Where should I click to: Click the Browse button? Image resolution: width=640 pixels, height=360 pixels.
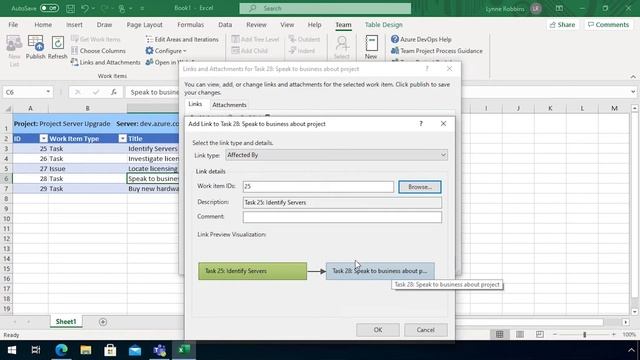pos(420,187)
